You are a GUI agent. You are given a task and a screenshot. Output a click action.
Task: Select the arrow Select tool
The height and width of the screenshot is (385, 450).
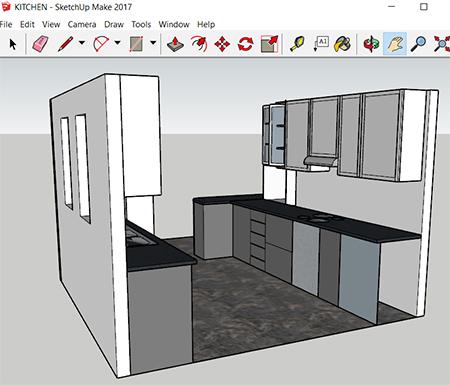[x=13, y=44]
